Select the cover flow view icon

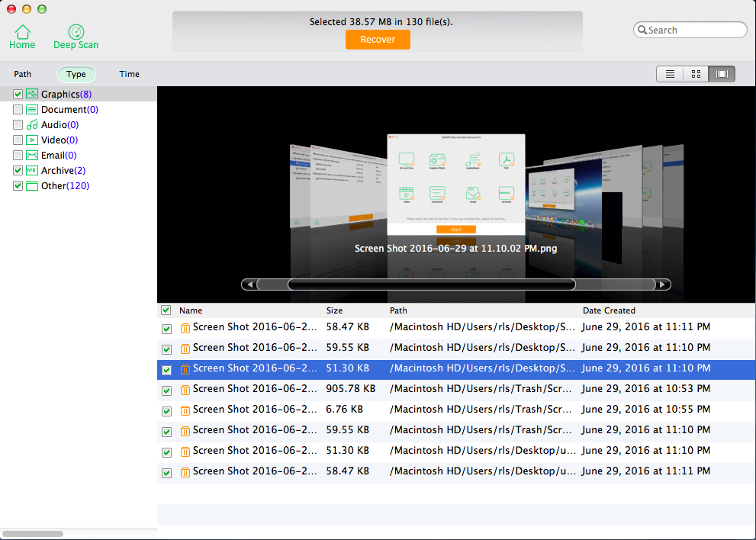point(722,74)
